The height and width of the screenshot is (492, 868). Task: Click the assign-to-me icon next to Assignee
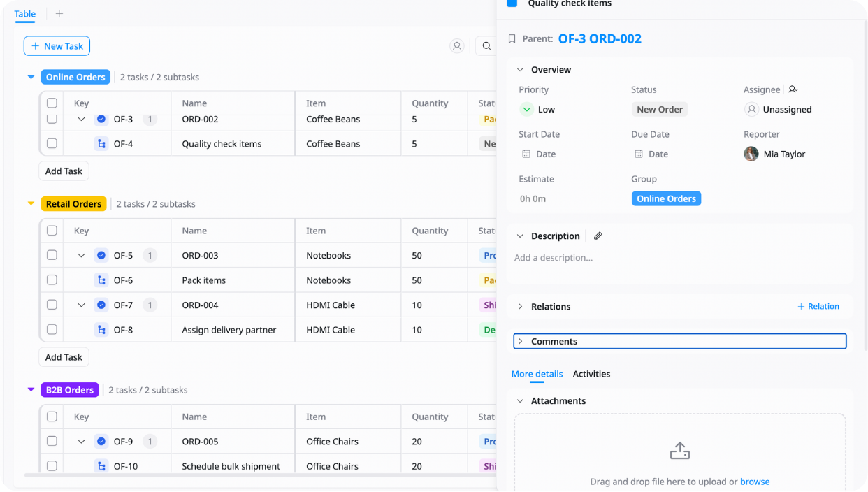click(793, 89)
